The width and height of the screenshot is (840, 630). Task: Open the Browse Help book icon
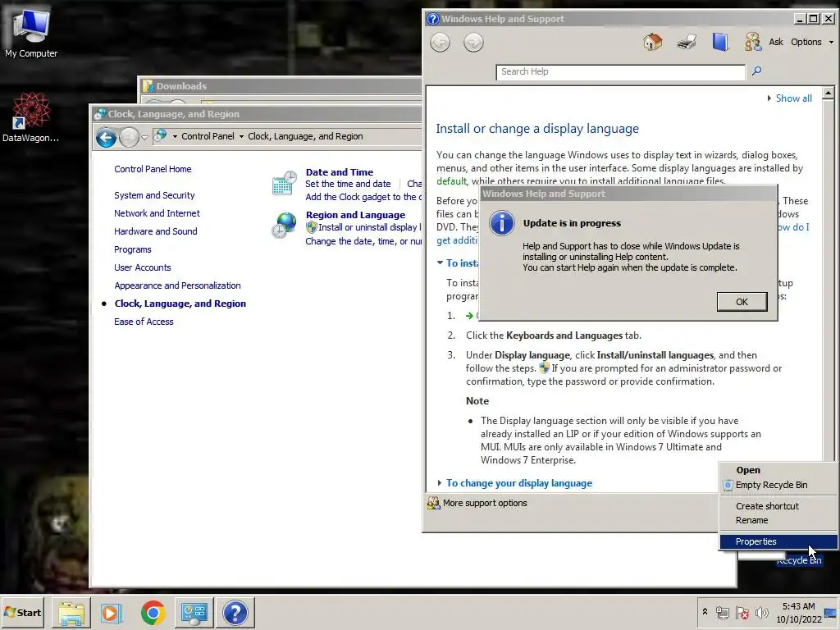(720, 42)
